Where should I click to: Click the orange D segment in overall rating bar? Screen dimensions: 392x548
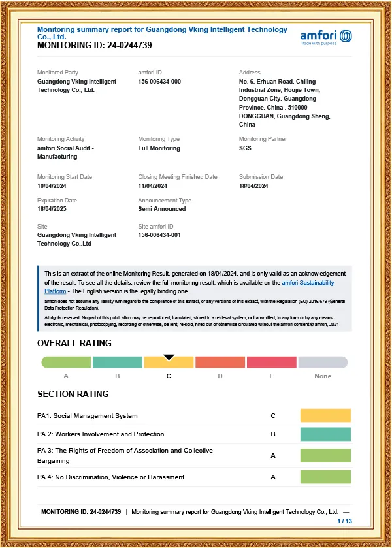pyautogui.click(x=220, y=363)
